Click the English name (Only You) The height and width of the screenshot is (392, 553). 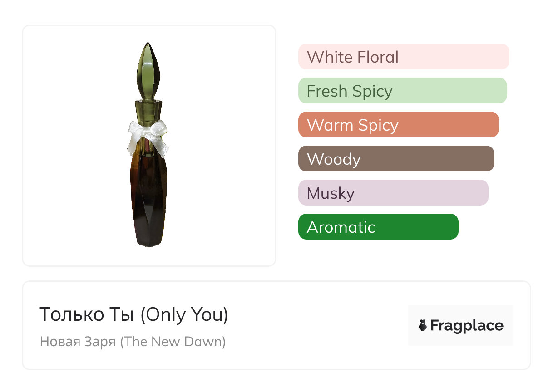coord(184,314)
